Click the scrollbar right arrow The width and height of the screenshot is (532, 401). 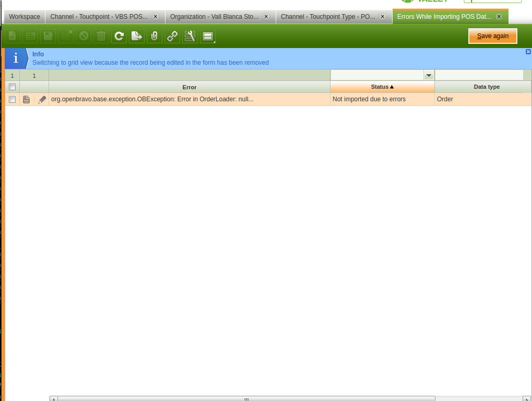527,398
